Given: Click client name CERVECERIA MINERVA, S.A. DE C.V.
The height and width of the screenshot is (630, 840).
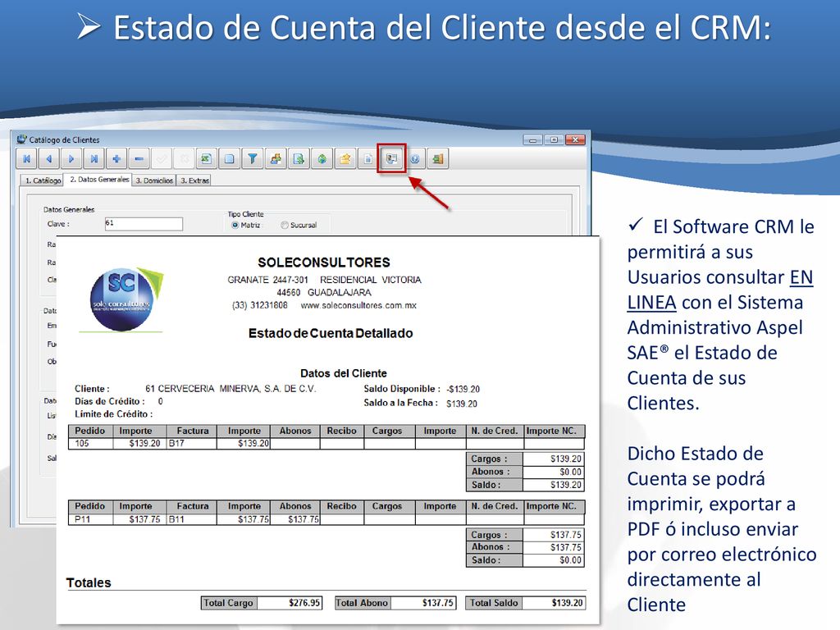Looking at the screenshot, I should tap(237, 388).
